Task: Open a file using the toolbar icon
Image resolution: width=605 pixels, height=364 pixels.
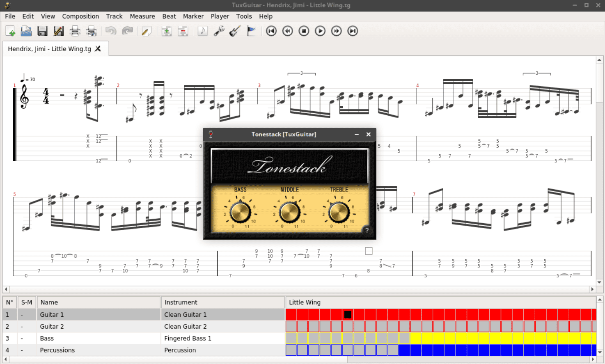Action: 26,31
